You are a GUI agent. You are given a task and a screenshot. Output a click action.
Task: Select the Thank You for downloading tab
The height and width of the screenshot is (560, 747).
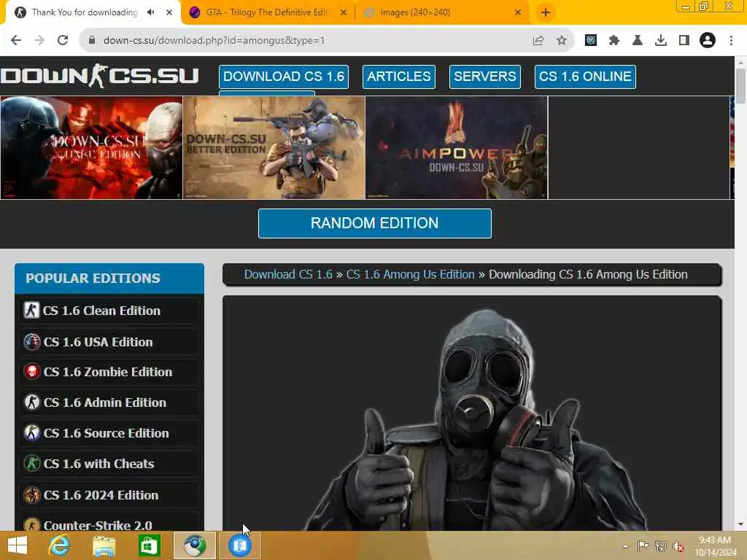85,12
